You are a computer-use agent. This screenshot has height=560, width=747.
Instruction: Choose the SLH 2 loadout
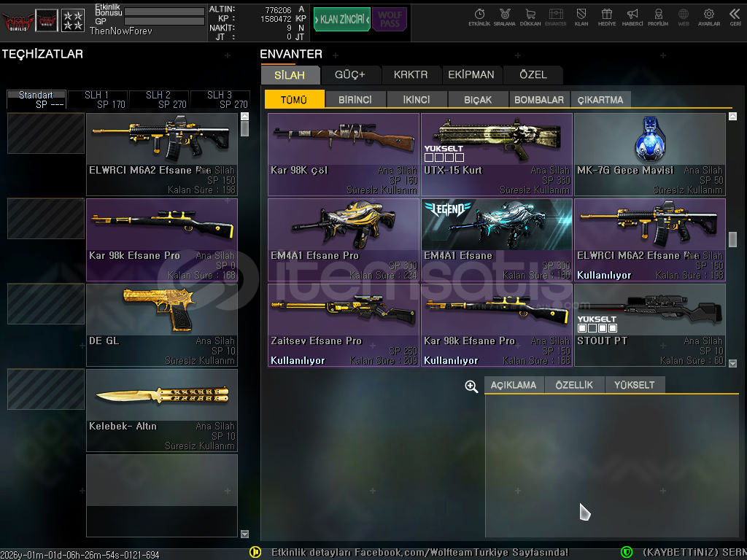pos(159,99)
